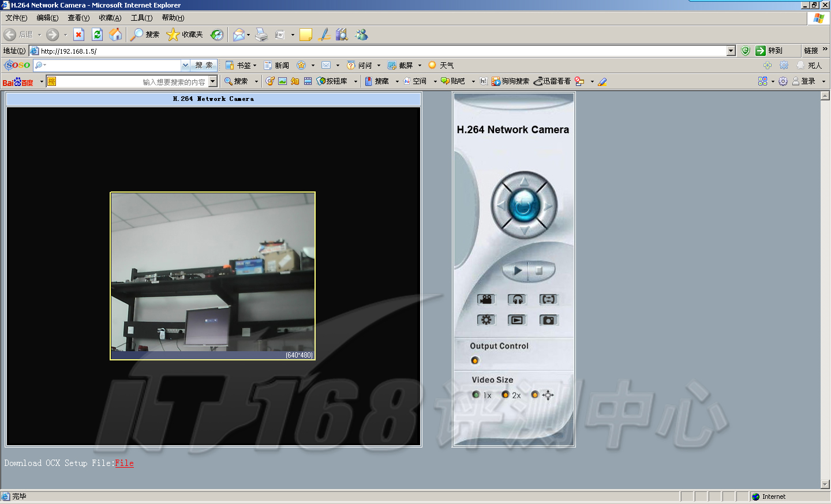Click the live camera video preview
831x504 pixels.
click(212, 272)
